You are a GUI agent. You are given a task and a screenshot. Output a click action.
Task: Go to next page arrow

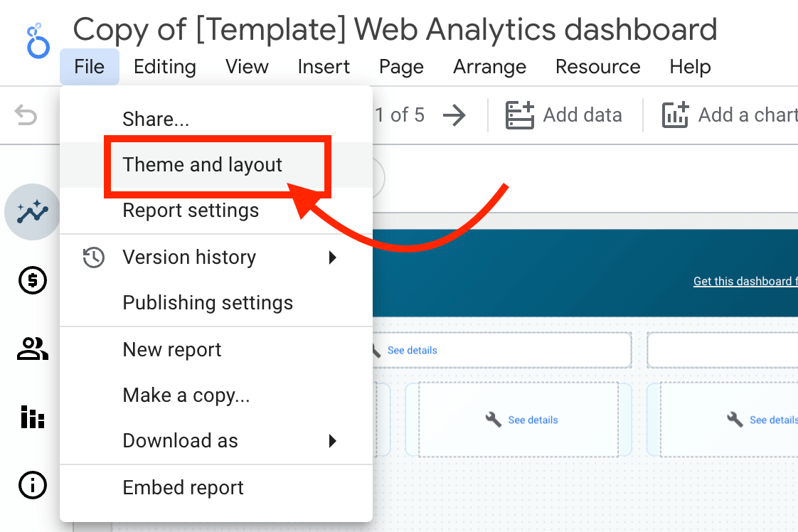(454, 115)
